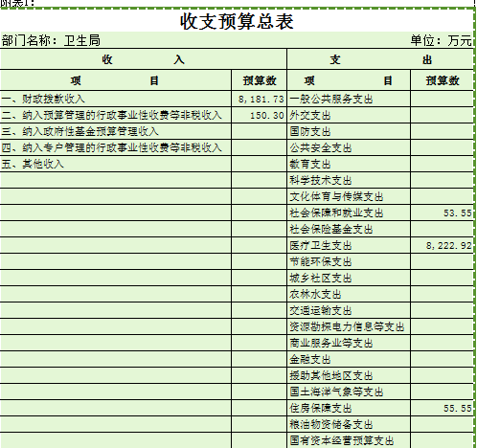Select the 单位：万元 unit cell
The width and height of the screenshot is (477, 448).
[x=441, y=40]
